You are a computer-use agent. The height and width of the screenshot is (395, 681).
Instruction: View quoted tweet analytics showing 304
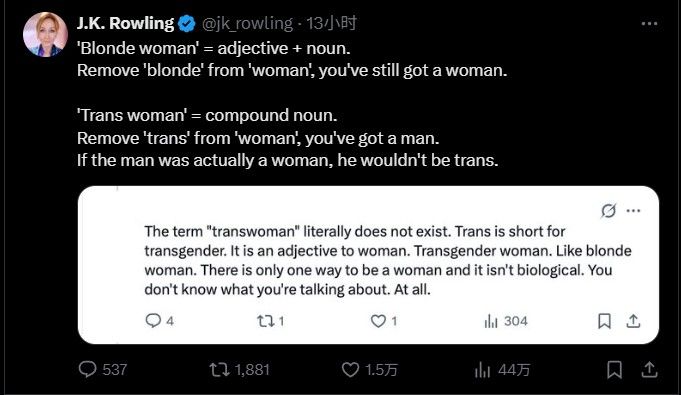pos(506,321)
